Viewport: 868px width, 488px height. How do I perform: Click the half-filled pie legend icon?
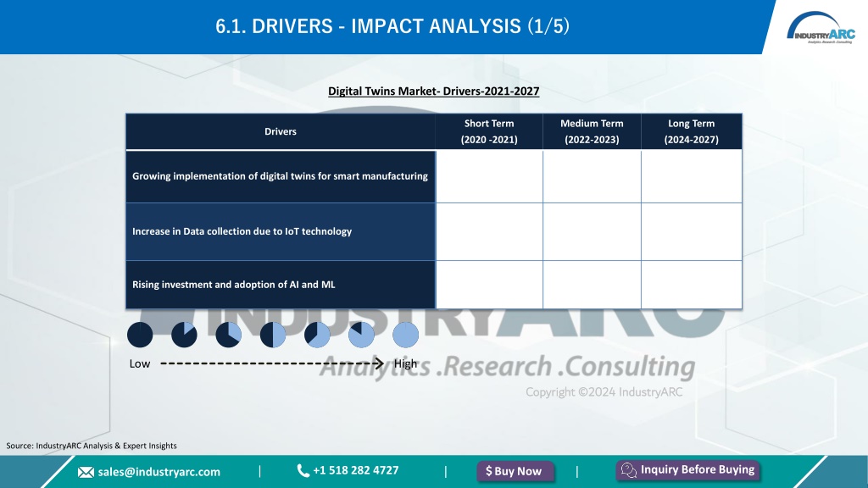[x=273, y=335]
